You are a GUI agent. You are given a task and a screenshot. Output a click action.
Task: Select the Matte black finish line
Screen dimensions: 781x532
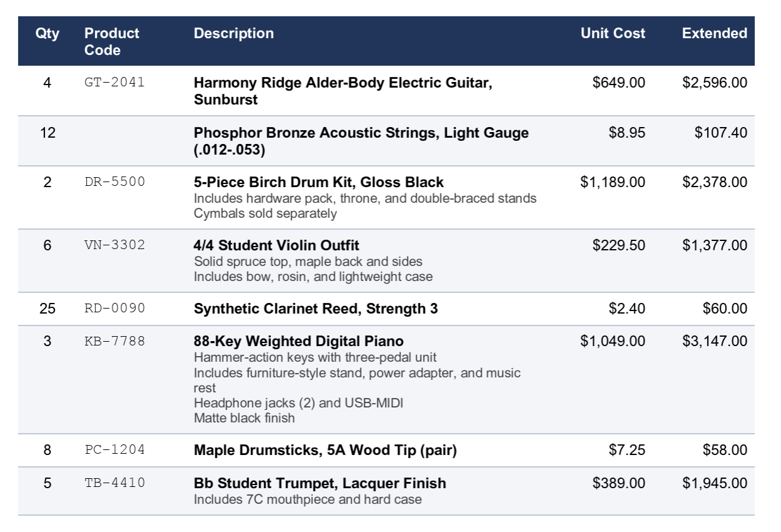click(x=244, y=418)
